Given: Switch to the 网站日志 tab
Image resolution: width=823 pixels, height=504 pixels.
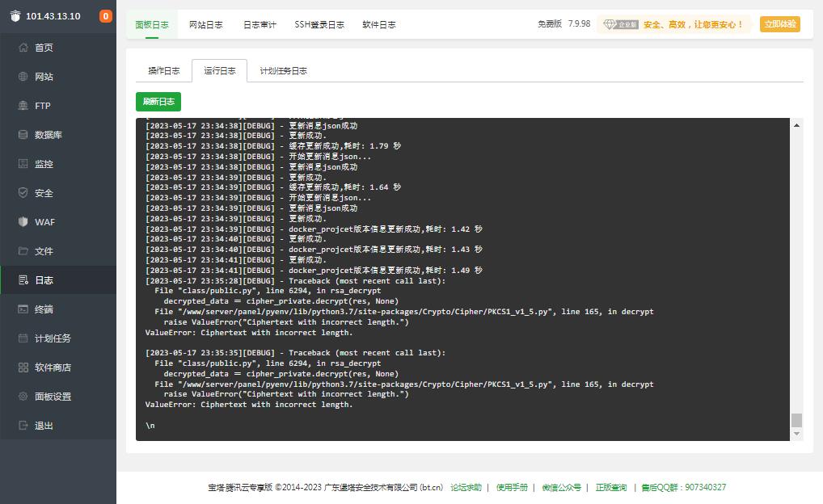Looking at the screenshot, I should click(x=205, y=25).
